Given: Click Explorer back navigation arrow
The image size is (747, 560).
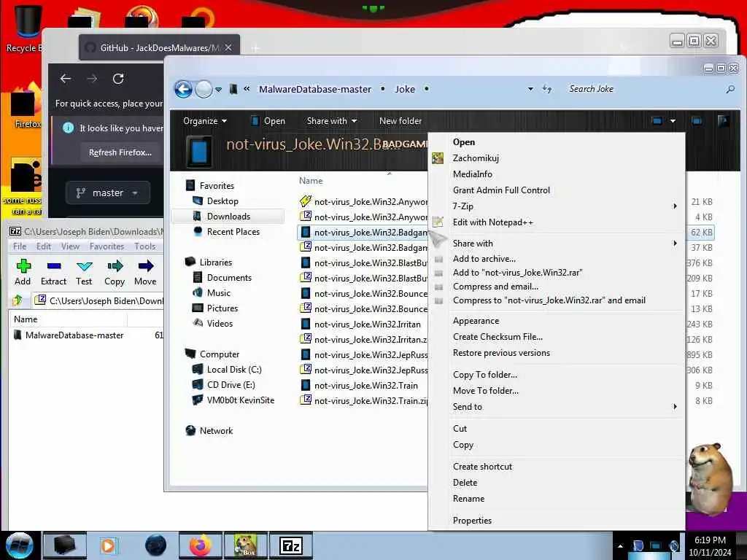Looking at the screenshot, I should (183, 89).
